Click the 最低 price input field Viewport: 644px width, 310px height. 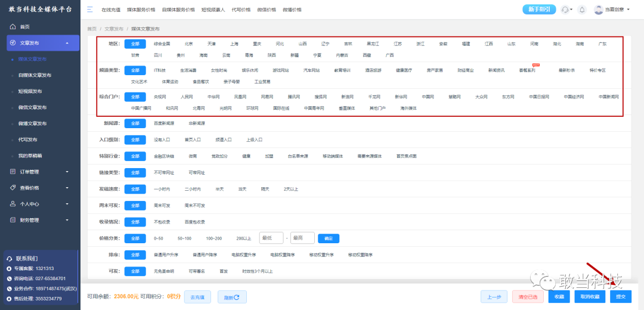pos(271,238)
